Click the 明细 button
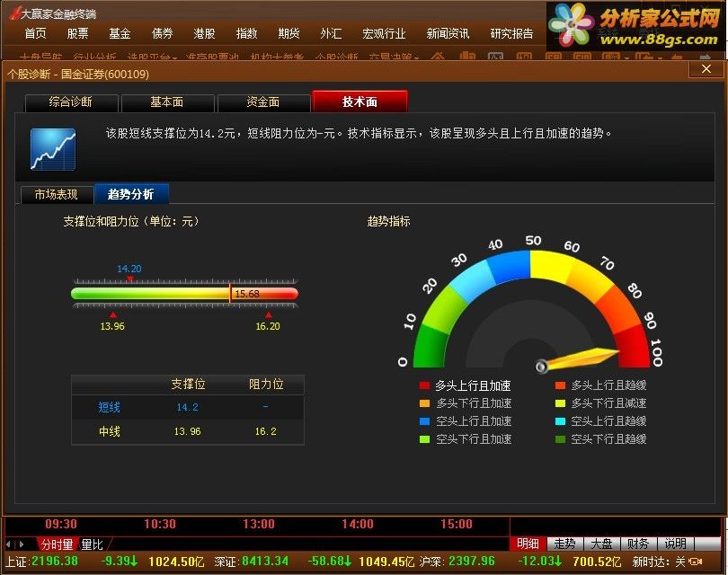This screenshot has height=575, width=728. 528,544
